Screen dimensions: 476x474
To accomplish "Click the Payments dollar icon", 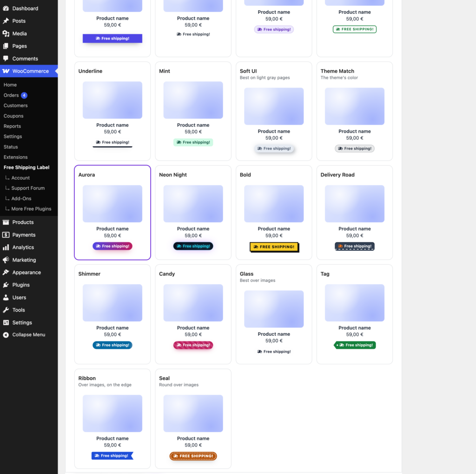I will [6, 235].
